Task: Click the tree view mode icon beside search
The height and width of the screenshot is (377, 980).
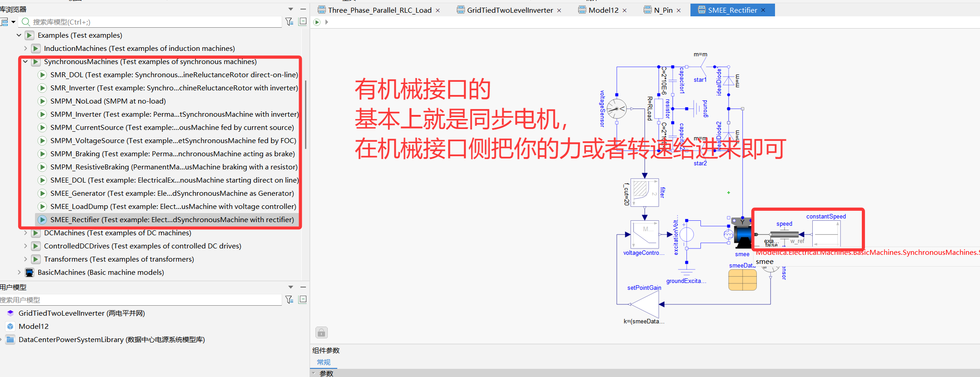Action: point(5,22)
